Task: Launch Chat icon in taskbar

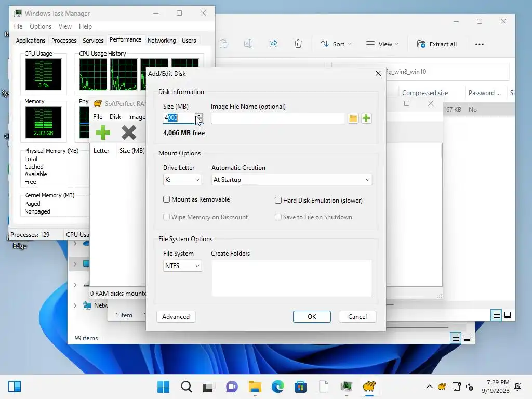Action: point(232,387)
